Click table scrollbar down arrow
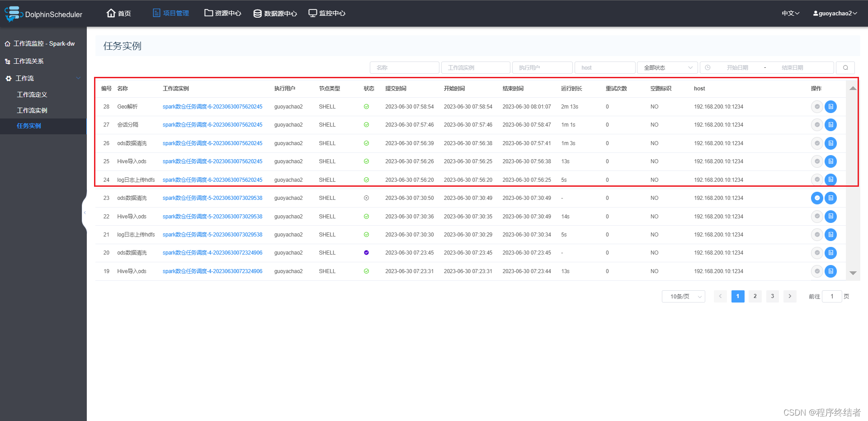The height and width of the screenshot is (421, 868). [x=853, y=273]
